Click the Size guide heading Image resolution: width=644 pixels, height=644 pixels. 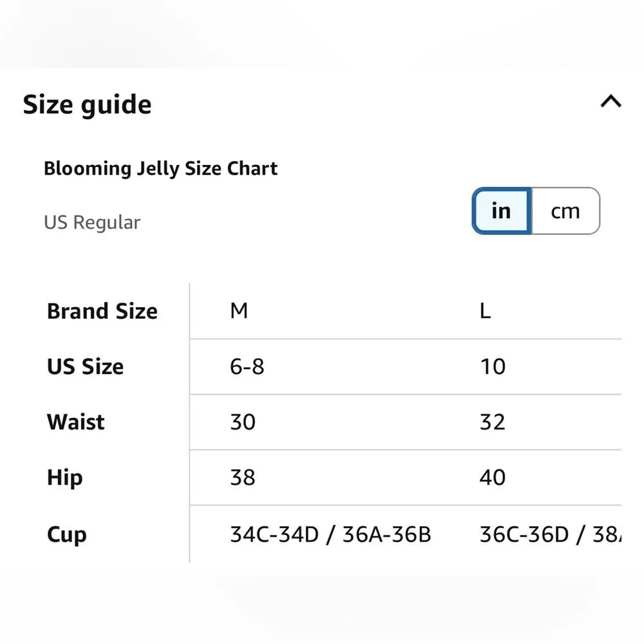pyautogui.click(x=88, y=104)
